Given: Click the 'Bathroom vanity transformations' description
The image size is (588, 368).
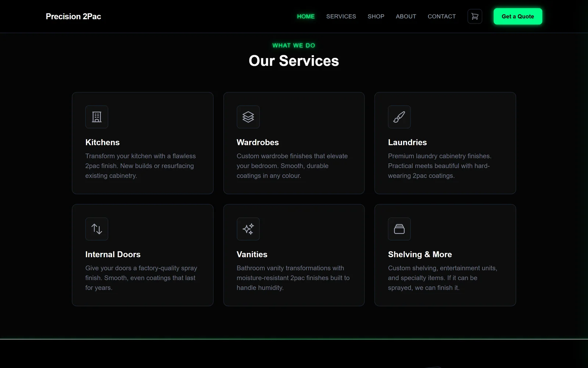Looking at the screenshot, I should pos(293,278).
